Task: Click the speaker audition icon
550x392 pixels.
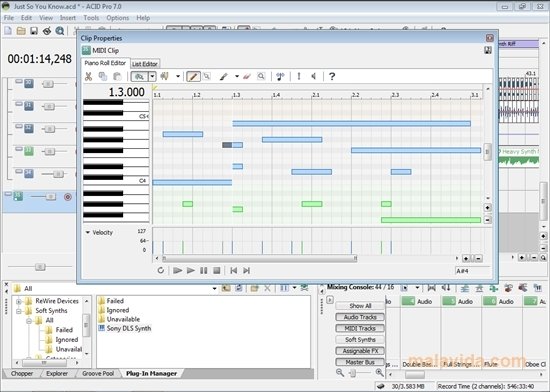Action: click(314, 76)
